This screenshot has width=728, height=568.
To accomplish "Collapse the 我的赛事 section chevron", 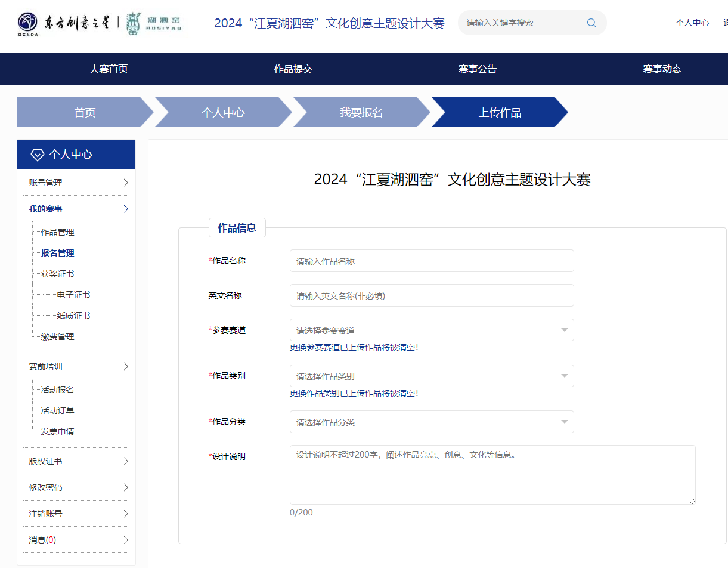I will pos(125,209).
